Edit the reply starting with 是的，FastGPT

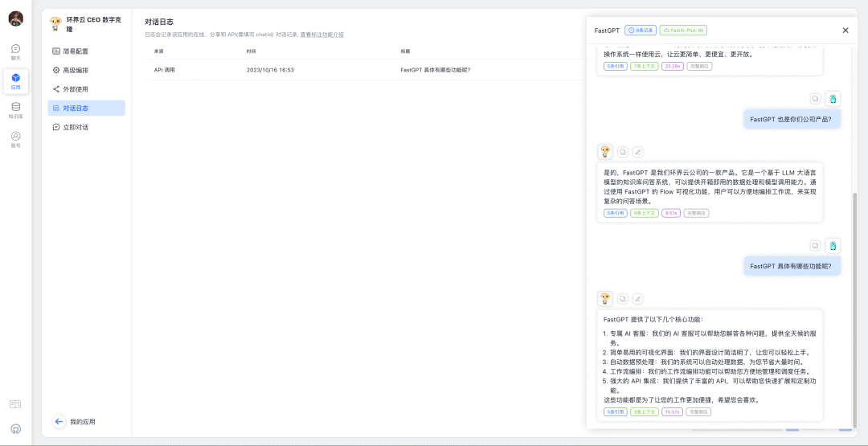pyautogui.click(x=637, y=152)
